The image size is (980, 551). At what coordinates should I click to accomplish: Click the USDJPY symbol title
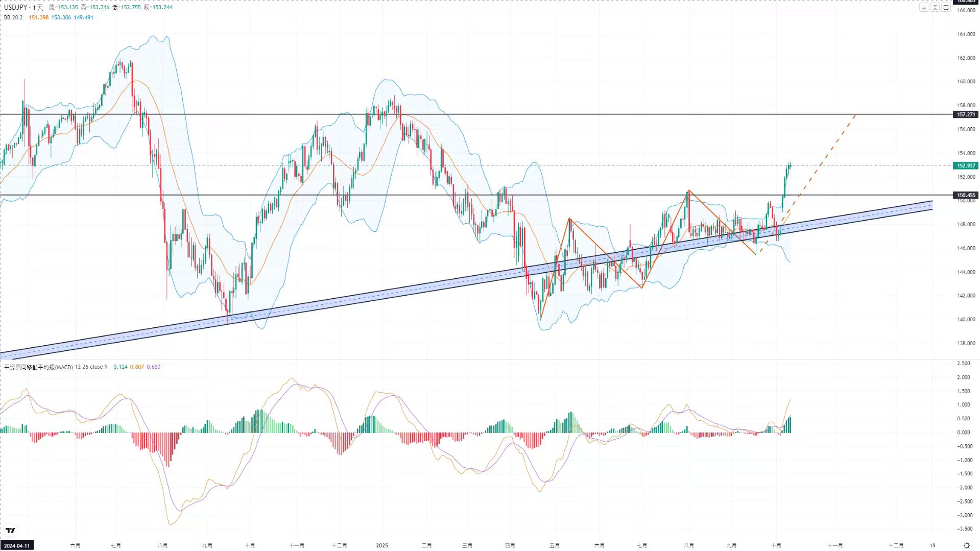16,8
